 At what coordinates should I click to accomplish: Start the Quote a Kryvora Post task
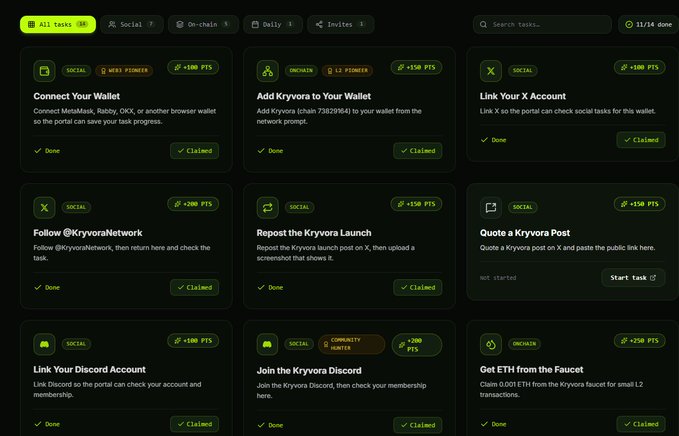point(633,278)
